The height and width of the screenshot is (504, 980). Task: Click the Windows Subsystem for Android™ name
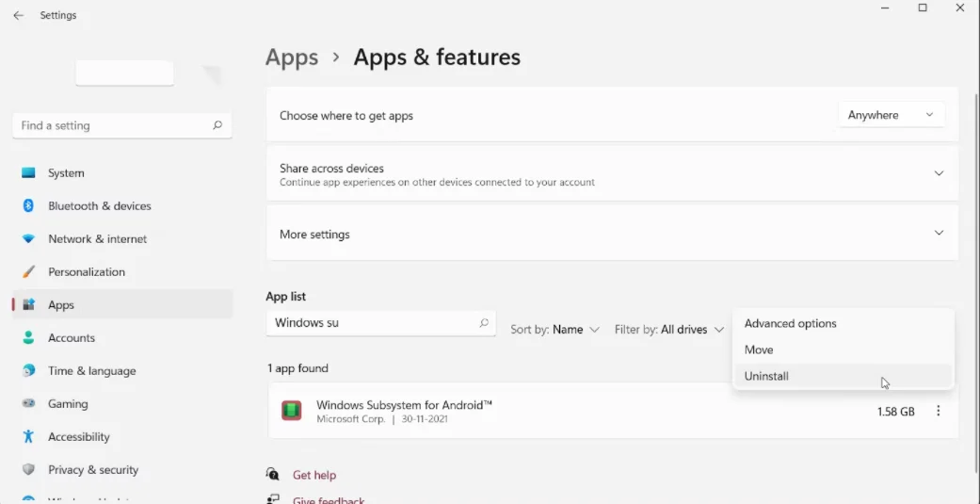click(x=404, y=404)
